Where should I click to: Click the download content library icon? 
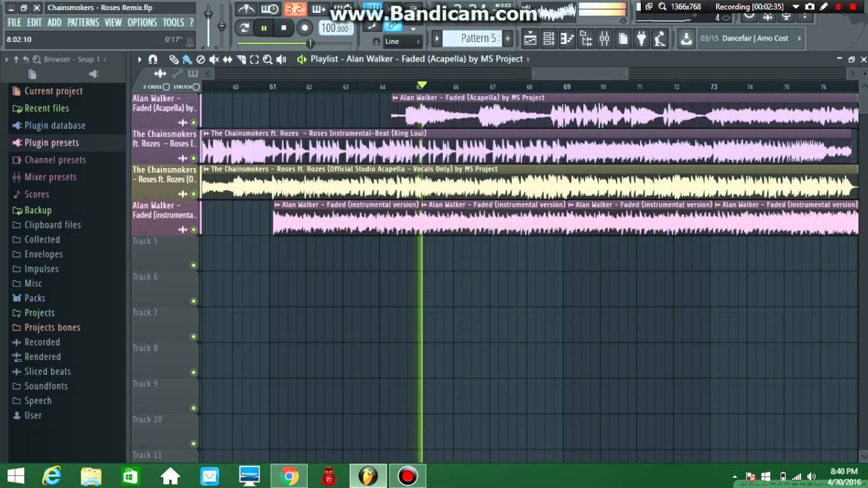coord(686,39)
